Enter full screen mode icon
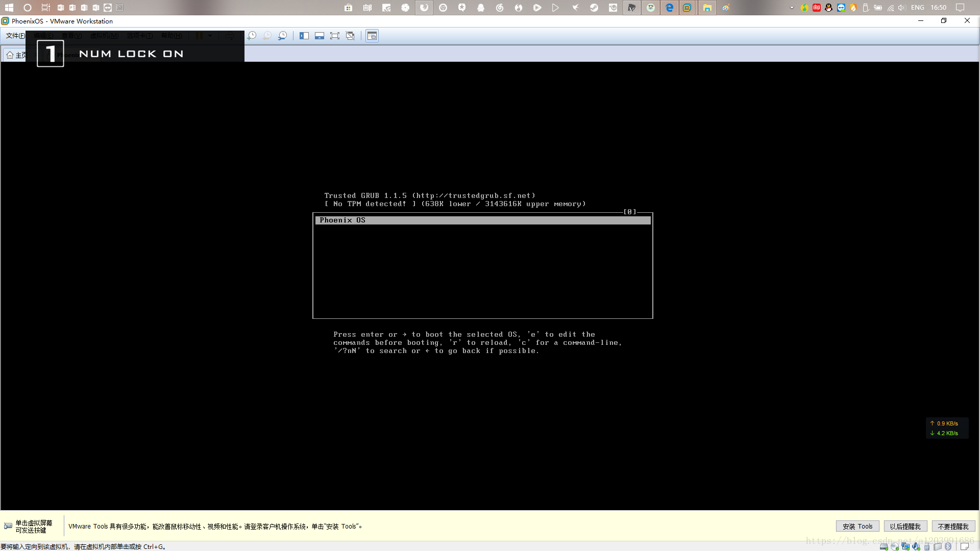The width and height of the screenshot is (980, 551). pyautogui.click(x=335, y=36)
